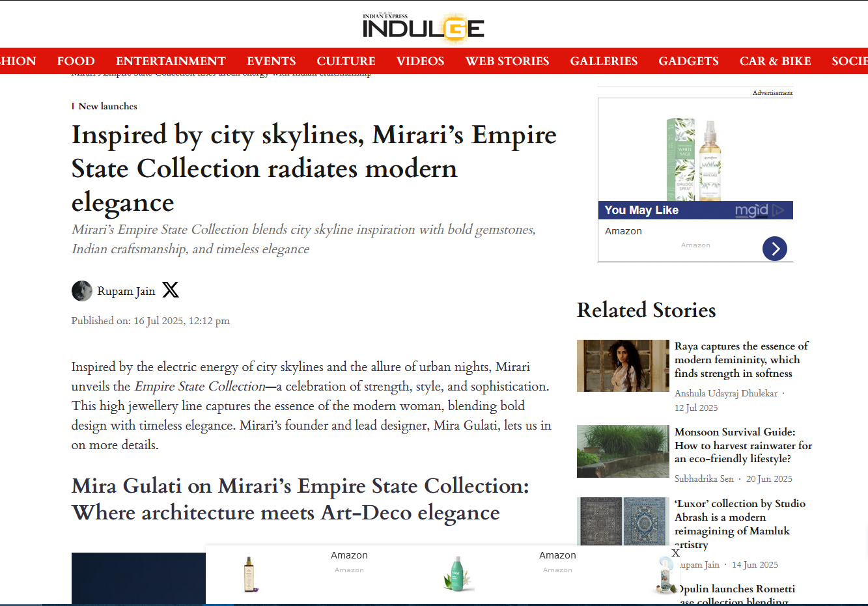Go to the Events section
The width and height of the screenshot is (868, 606).
[272, 61]
